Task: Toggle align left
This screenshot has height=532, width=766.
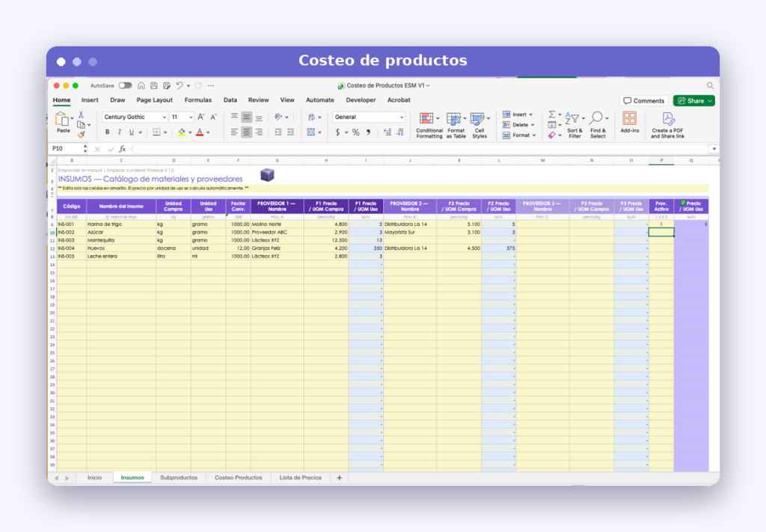Action: [234, 132]
